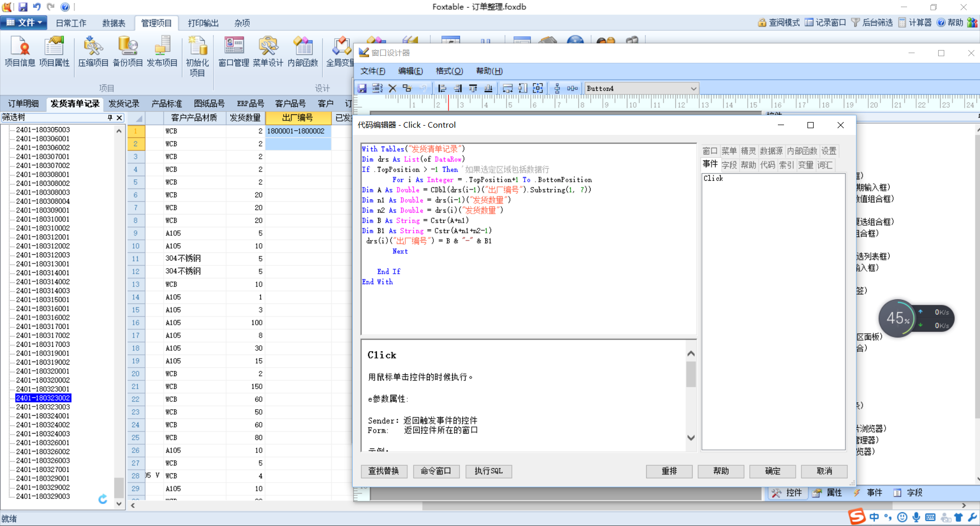Open 编辑(E) menu in window designer
Screen dimensions: 980x526
pos(410,71)
